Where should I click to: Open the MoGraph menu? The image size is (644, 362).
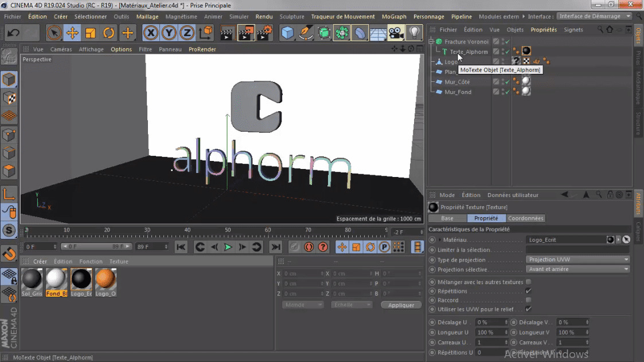[394, 17]
